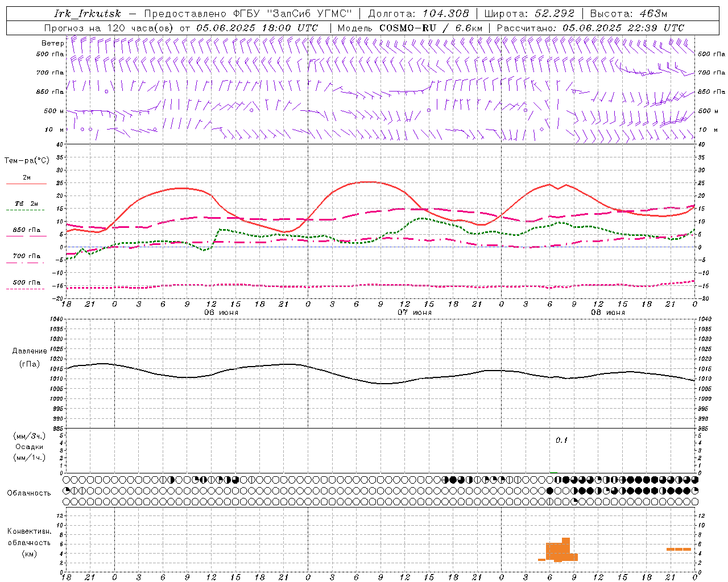Click the thin orange convective bar near hour 21
This screenshot has height=582, width=728.
pos(679,549)
